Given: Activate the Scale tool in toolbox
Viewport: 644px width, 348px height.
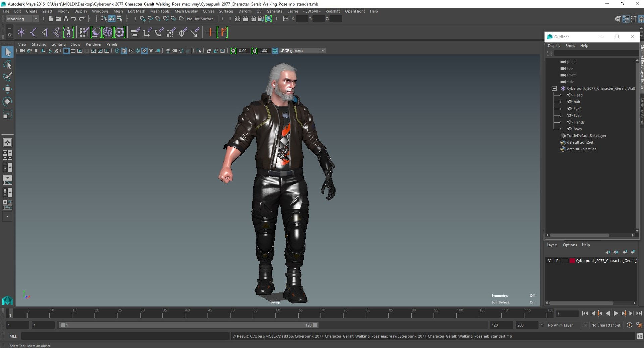Looking at the screenshot, I should click(x=7, y=114).
